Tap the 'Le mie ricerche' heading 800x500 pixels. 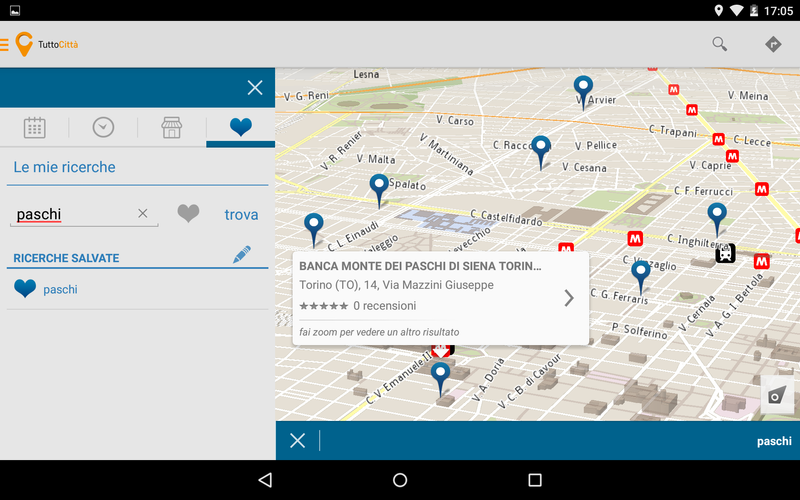coord(64,167)
